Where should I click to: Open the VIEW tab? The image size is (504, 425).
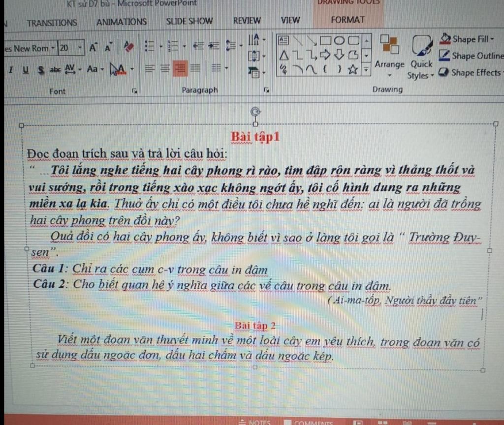(290, 20)
